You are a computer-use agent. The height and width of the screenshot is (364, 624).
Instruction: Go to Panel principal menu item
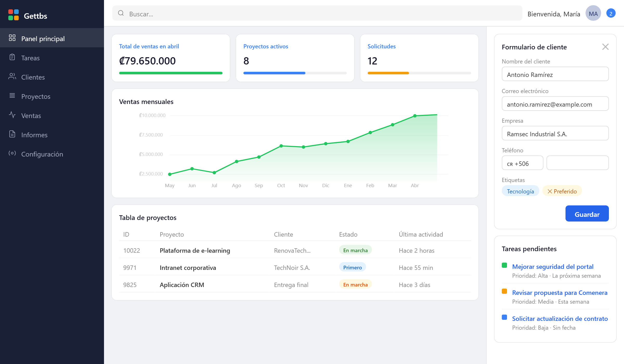point(43,38)
